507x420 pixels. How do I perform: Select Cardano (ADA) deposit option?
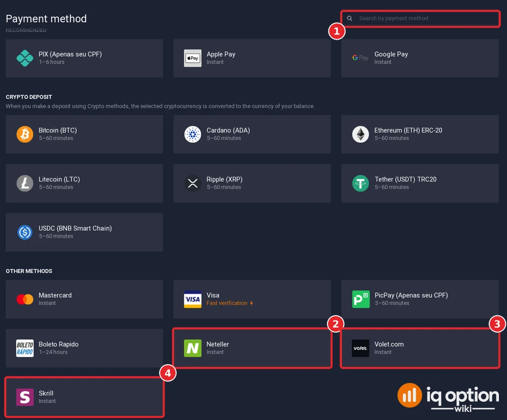pos(252,134)
